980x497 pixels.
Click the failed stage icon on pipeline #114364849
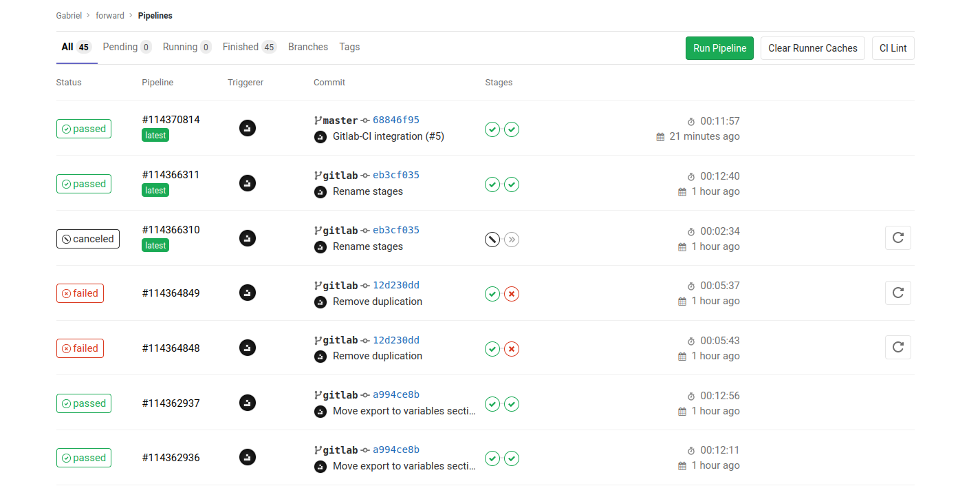click(512, 294)
